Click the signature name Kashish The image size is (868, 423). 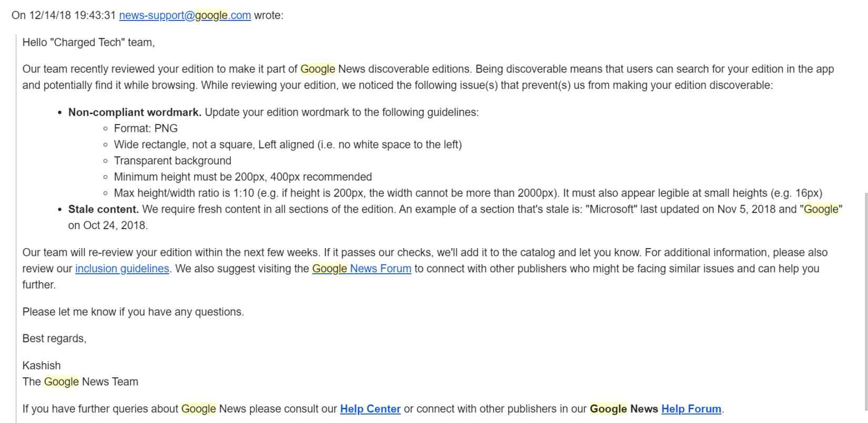point(42,365)
